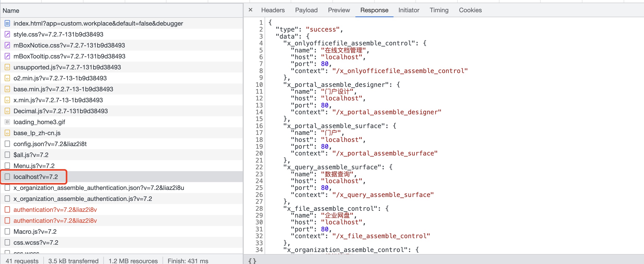This screenshot has height=264, width=644.
Task: Switch to the Payload tab
Action: coord(306,10)
